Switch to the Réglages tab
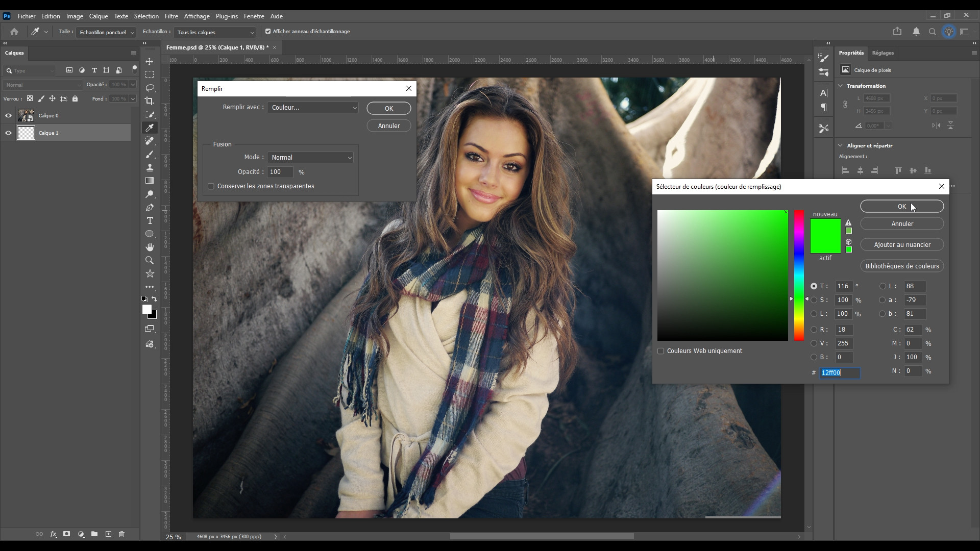Viewport: 980px width, 551px height. (x=883, y=53)
